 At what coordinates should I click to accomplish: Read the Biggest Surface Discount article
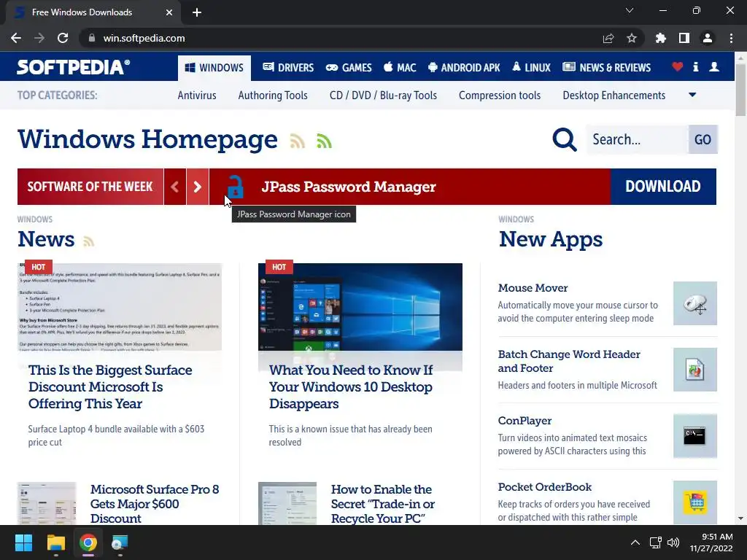tap(110, 386)
